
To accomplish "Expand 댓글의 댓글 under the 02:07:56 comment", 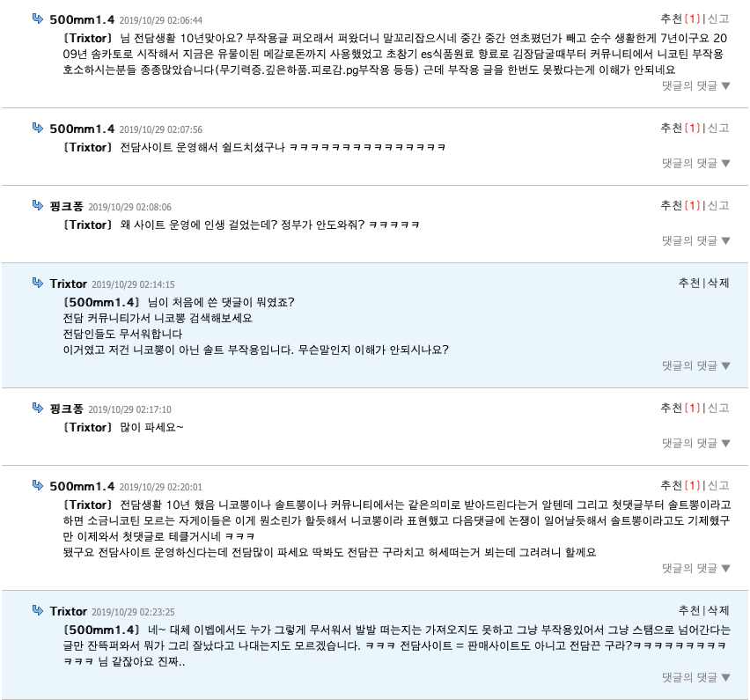I will click(x=696, y=163).
